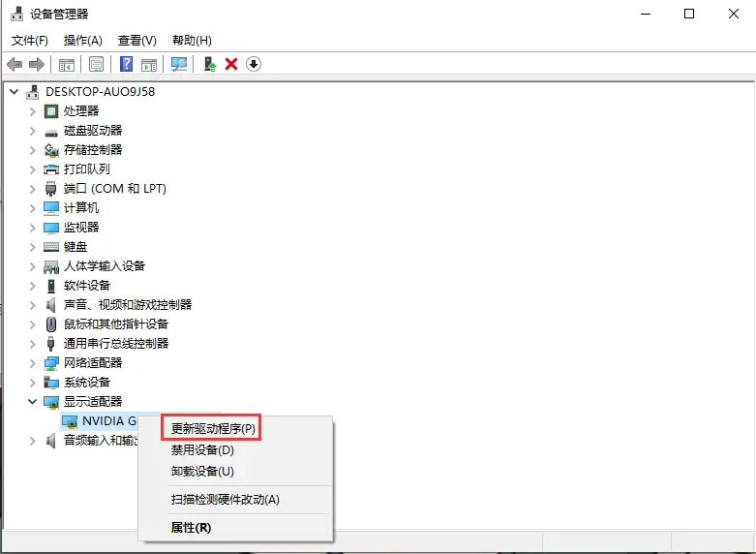Click the Show/Hide console tree icon
Image resolution: width=756 pixels, height=554 pixels.
click(67, 64)
